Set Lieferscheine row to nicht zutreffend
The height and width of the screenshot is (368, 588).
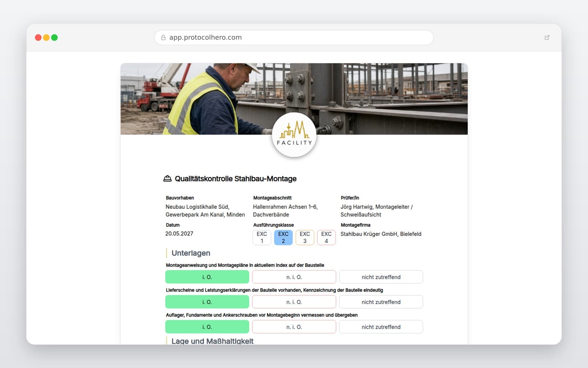coord(381,302)
